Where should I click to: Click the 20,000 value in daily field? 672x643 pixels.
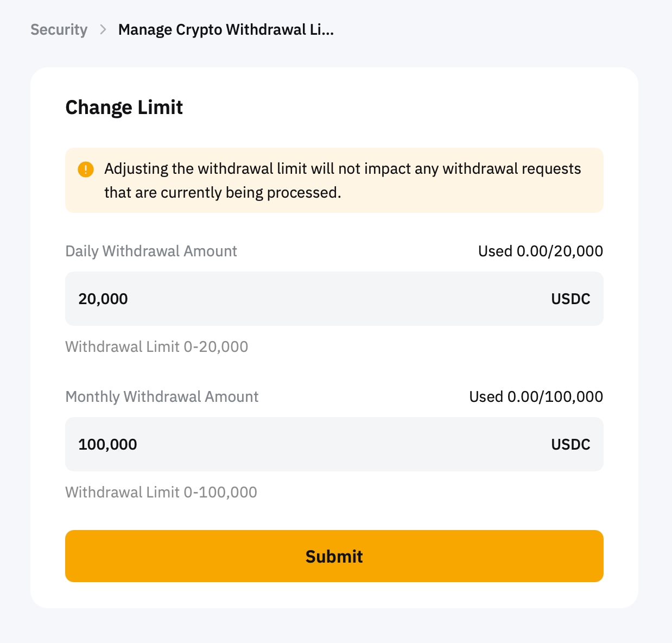pos(103,299)
